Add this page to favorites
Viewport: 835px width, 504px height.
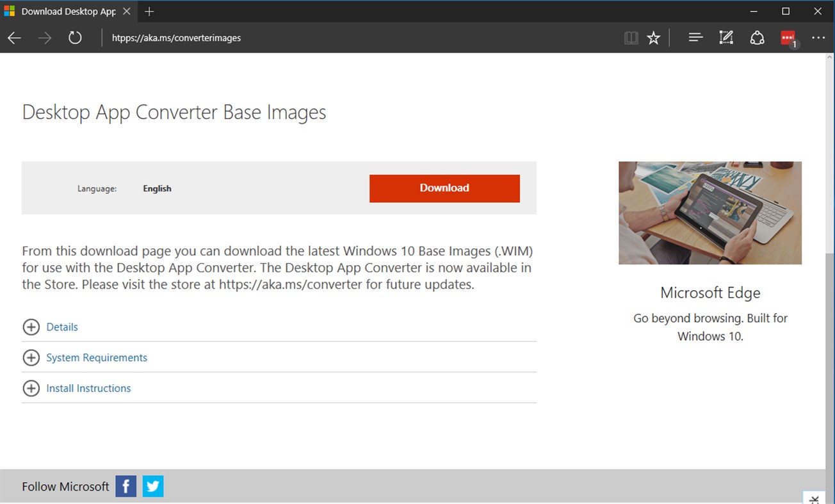(653, 38)
